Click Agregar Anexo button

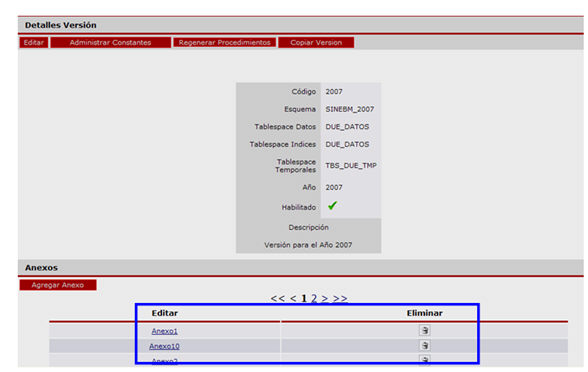[x=58, y=285]
